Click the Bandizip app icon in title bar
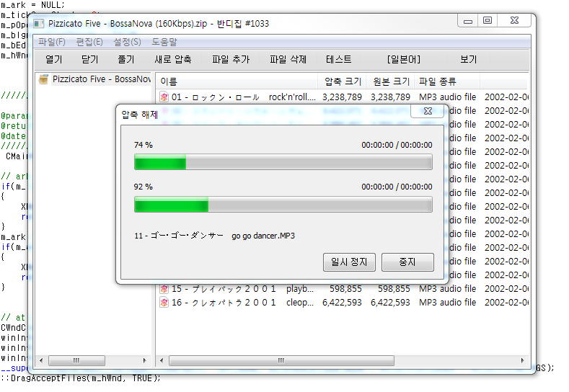 pos(39,24)
